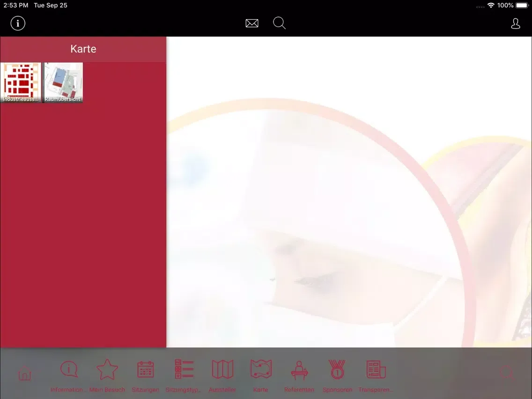Tap the magnifier search icon in top bar

click(x=279, y=23)
